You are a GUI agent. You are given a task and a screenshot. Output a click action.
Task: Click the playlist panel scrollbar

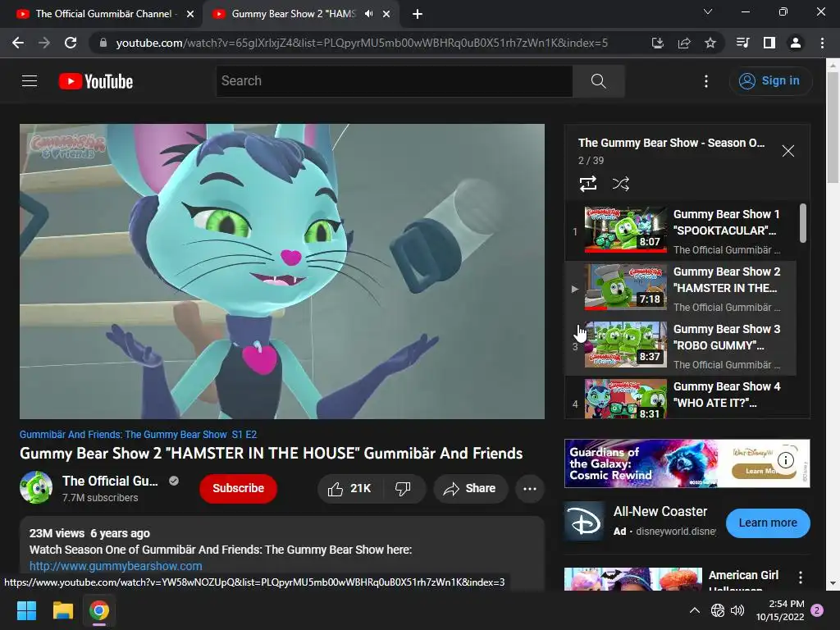(802, 223)
